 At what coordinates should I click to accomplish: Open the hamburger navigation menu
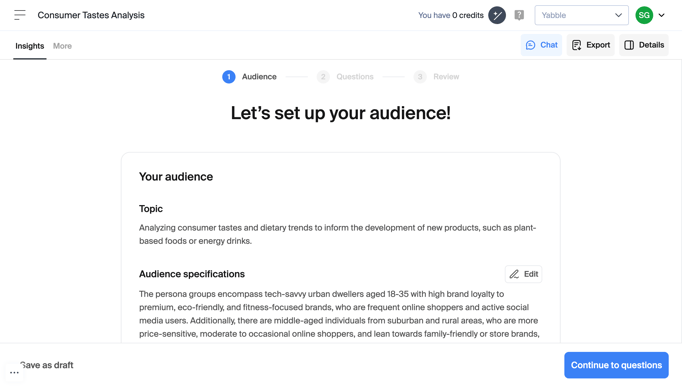[20, 15]
